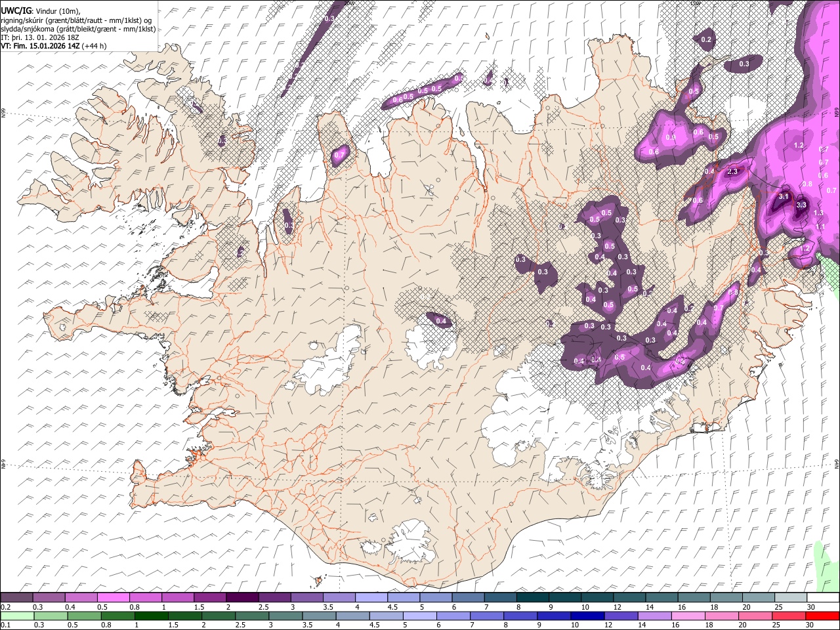
Task: Click the light pink 16 rain legend swatch
Action: 687,616
